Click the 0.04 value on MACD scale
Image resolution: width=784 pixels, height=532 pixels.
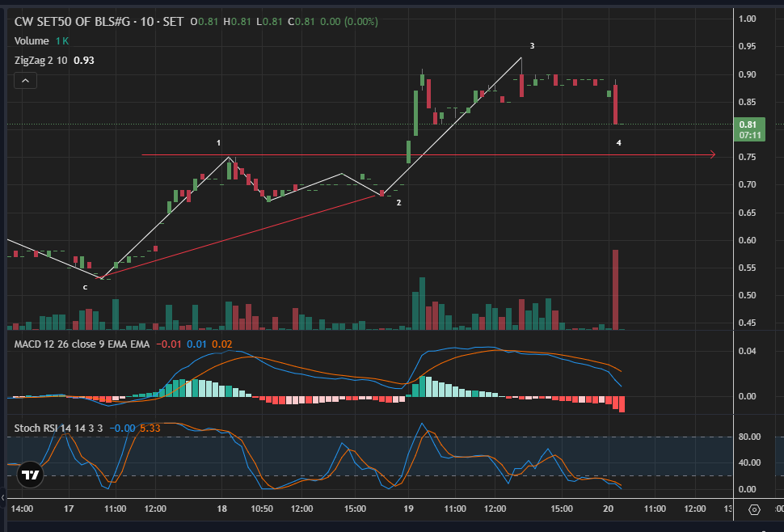click(x=747, y=351)
